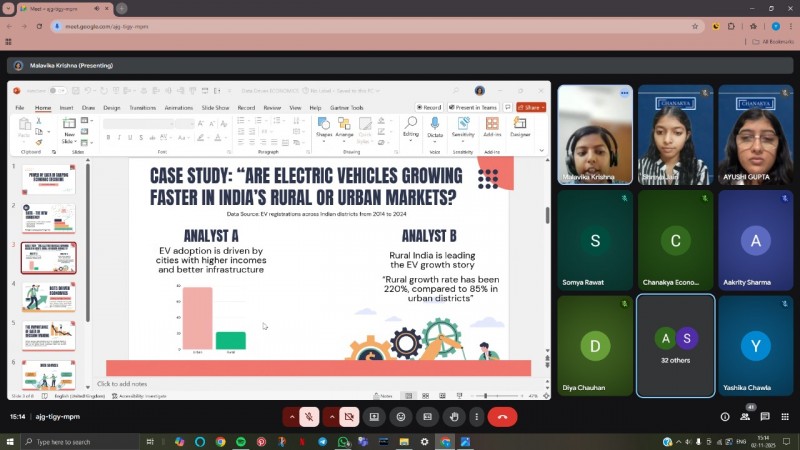This screenshot has height=450, width=800.
Task: Turn on the camera in Meet
Action: point(349,416)
